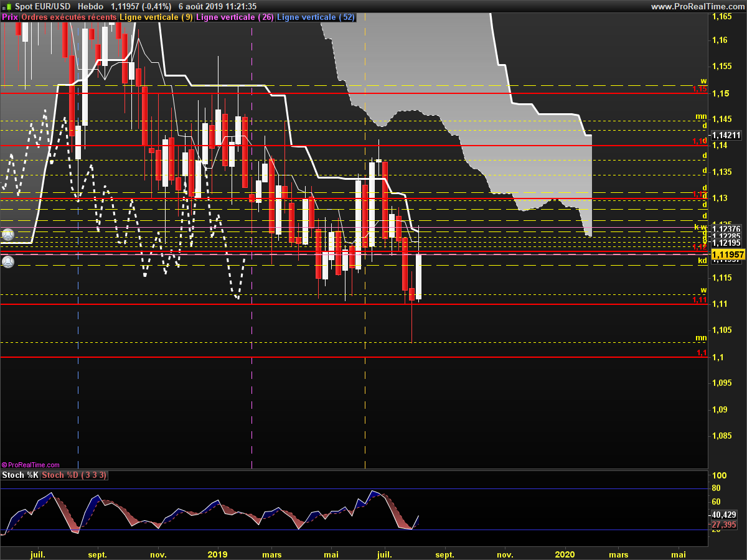Click the Spot EUR/USD instrument title

click(42, 6)
